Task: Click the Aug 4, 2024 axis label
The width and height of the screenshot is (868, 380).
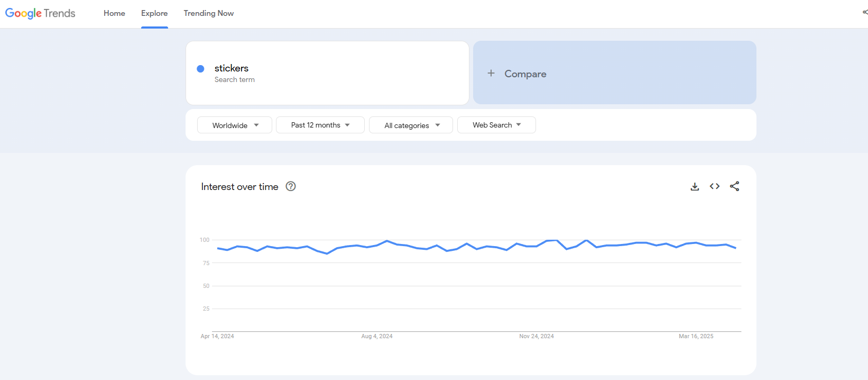Action: tap(377, 336)
